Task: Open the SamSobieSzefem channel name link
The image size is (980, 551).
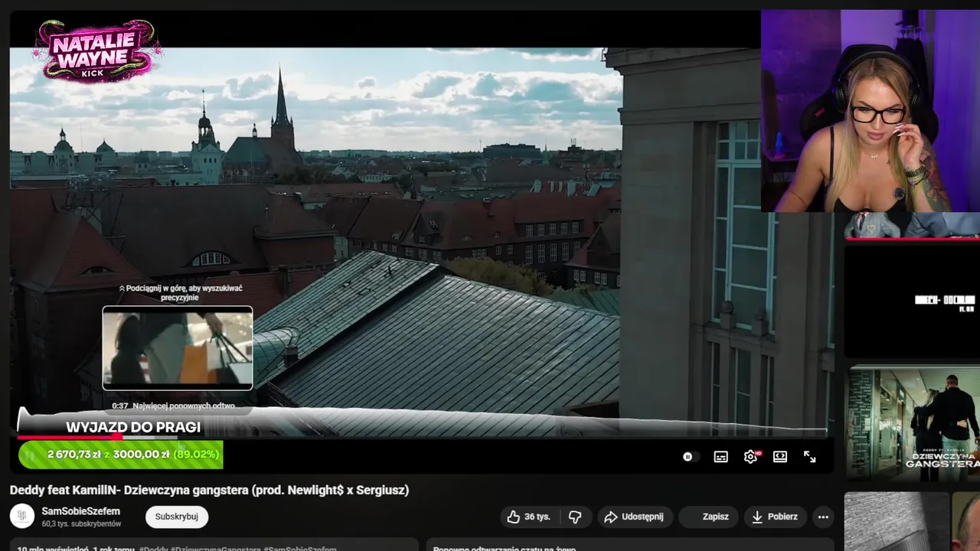Action: coord(80,511)
